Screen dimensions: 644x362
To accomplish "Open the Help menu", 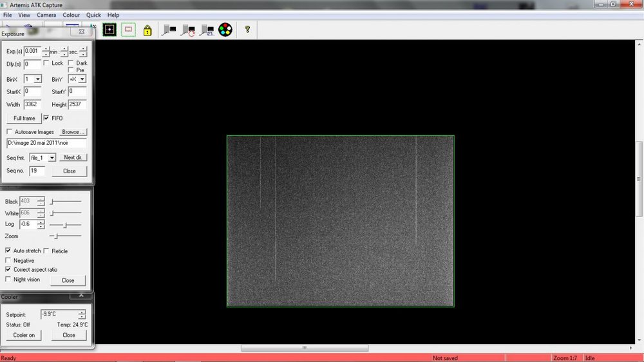I will click(113, 15).
